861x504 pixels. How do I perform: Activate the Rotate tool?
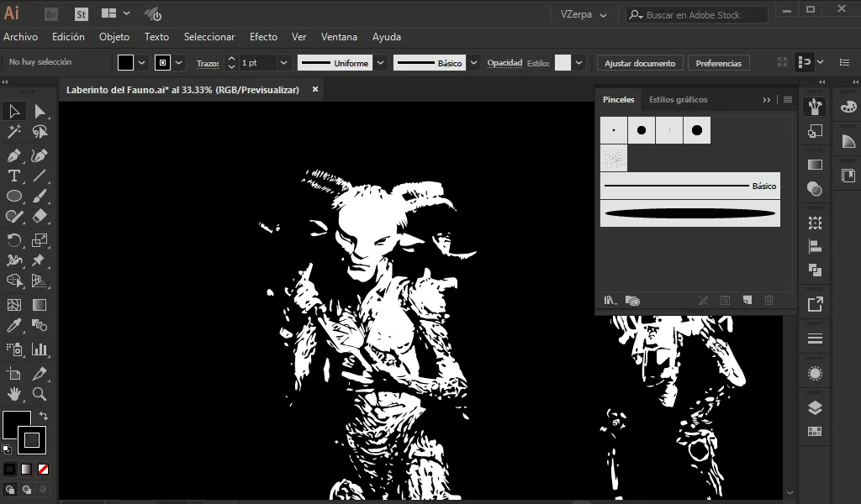14,240
